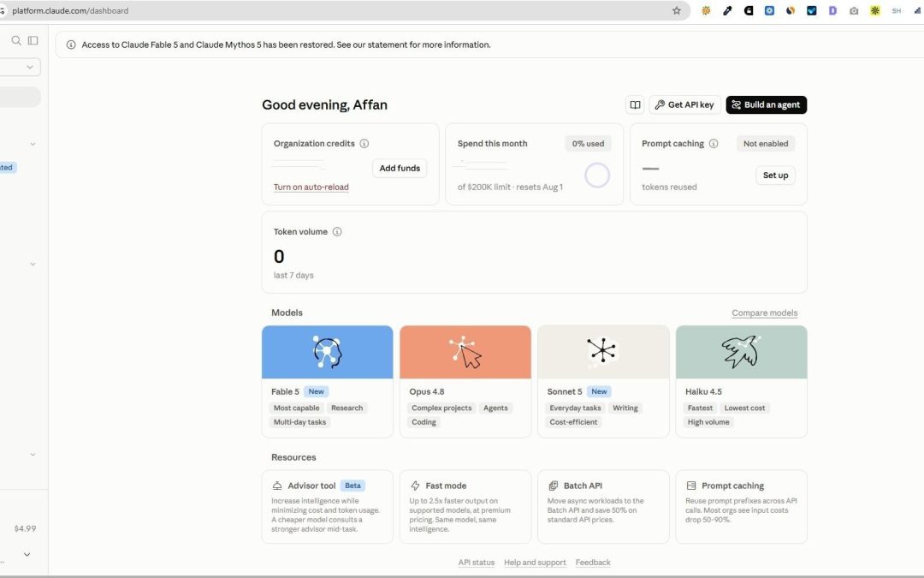This screenshot has height=578, width=924.
Task: Click the Build an agent button
Action: [x=766, y=105]
